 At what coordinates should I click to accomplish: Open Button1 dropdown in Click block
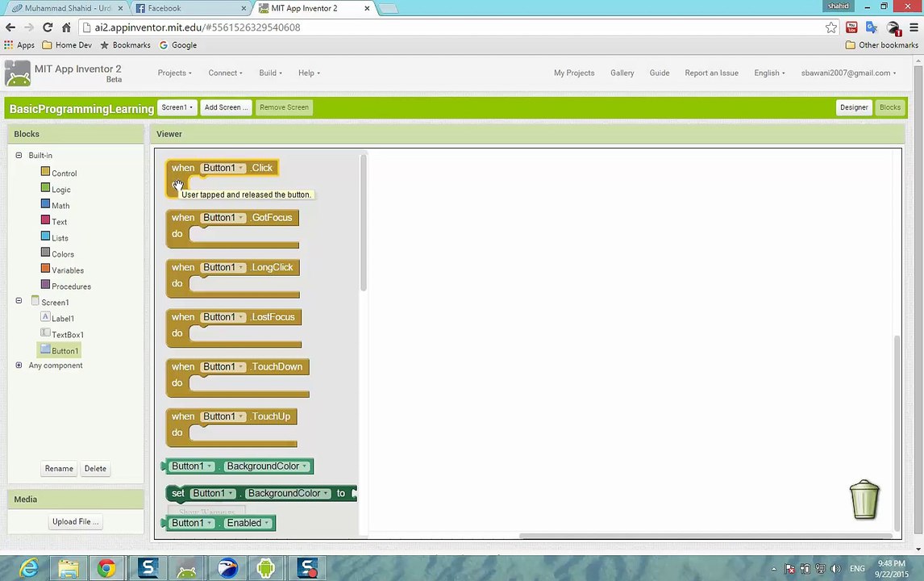[223, 168]
